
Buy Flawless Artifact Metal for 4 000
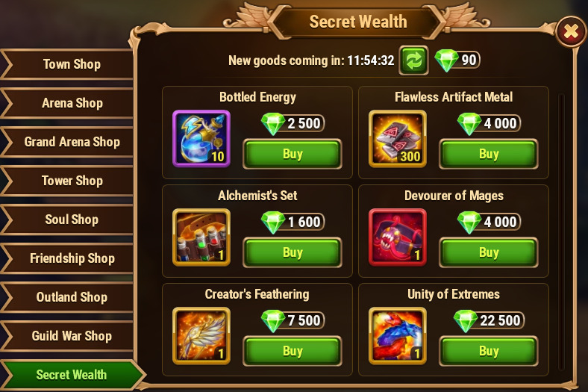click(x=489, y=154)
